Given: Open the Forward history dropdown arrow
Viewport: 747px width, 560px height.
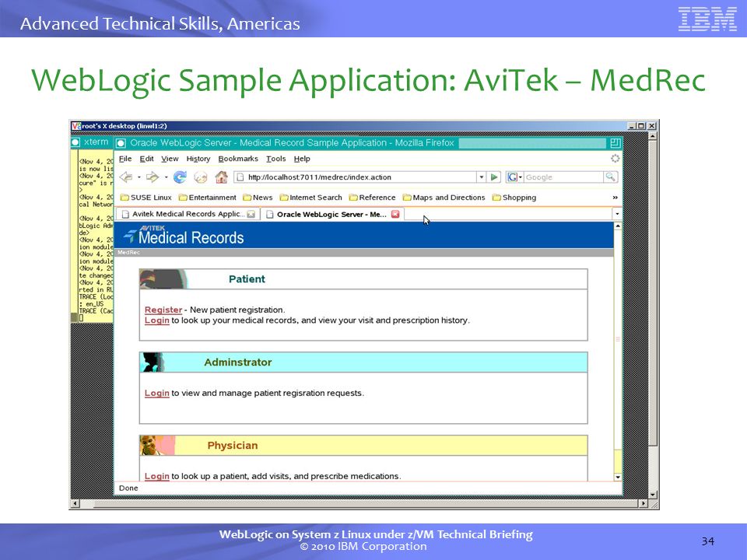Looking at the screenshot, I should coord(166,177).
